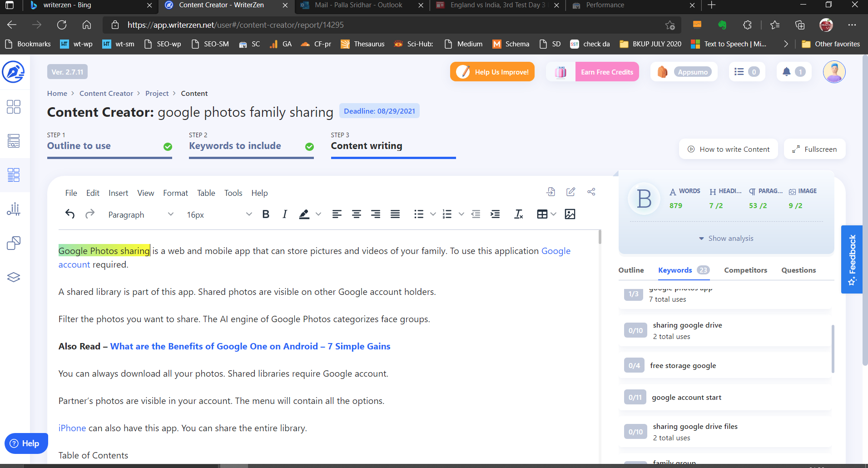Image resolution: width=868 pixels, height=468 pixels.
Task: Align text center
Action: point(357,214)
